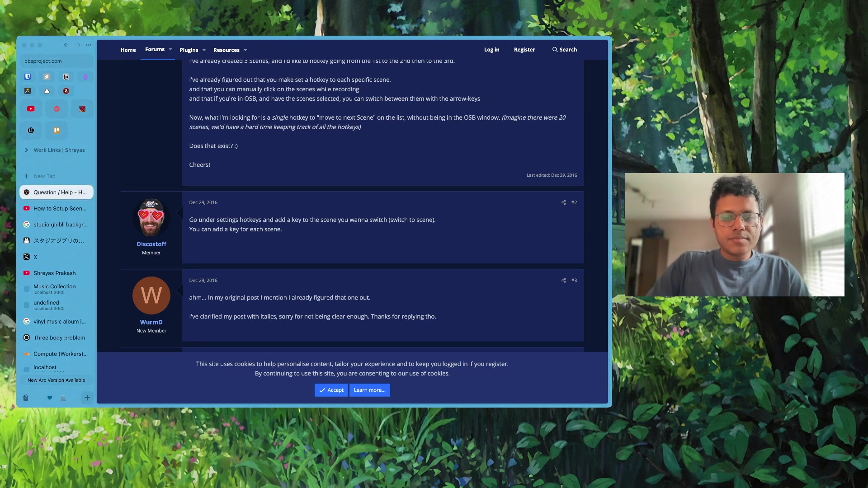
Task: Open the Resources menu item
Action: coord(226,50)
